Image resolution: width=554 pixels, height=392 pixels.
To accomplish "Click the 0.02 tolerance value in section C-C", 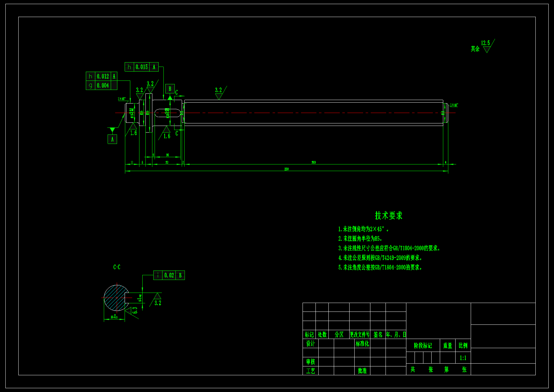I will (169, 275).
